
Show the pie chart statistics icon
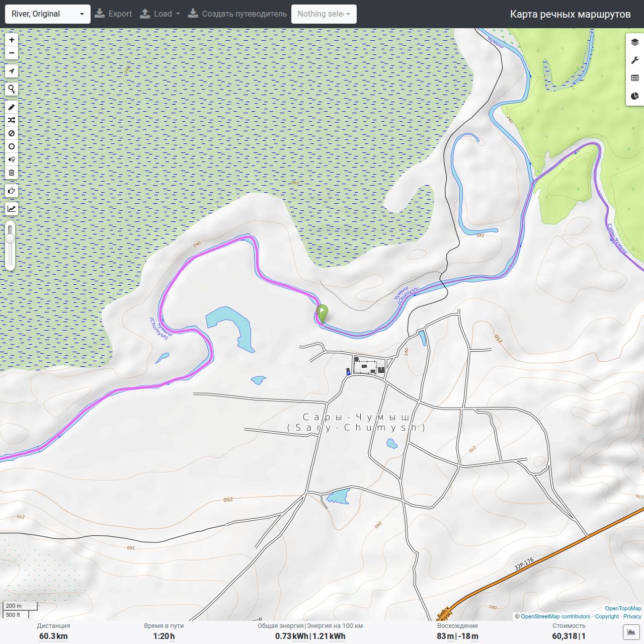(x=635, y=96)
